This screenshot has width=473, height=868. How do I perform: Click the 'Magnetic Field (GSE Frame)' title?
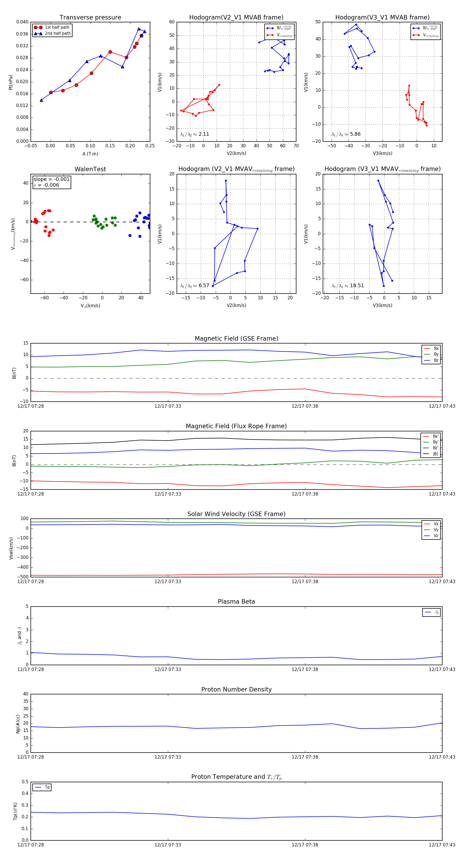(x=236, y=339)
